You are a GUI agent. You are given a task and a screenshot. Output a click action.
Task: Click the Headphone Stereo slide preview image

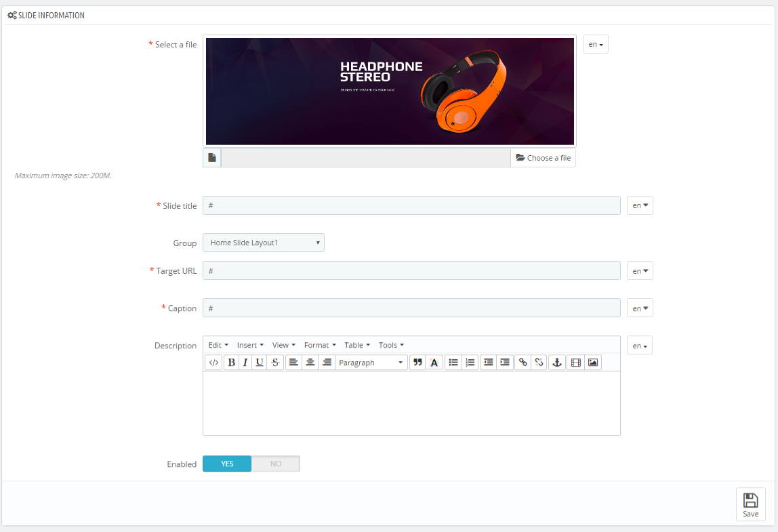[x=390, y=91]
